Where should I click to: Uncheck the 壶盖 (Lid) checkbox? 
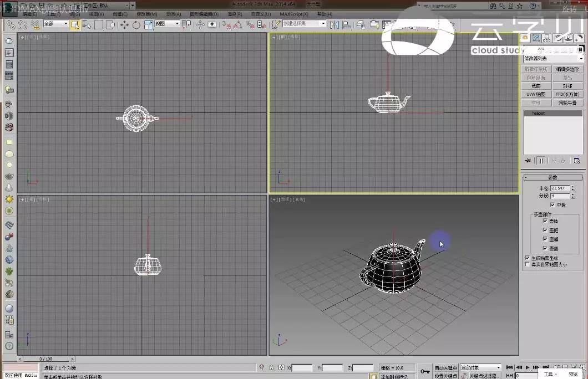[x=545, y=248]
